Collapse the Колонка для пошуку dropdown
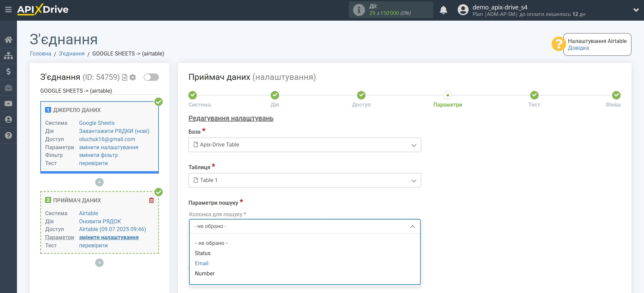644x293 pixels. (x=305, y=226)
